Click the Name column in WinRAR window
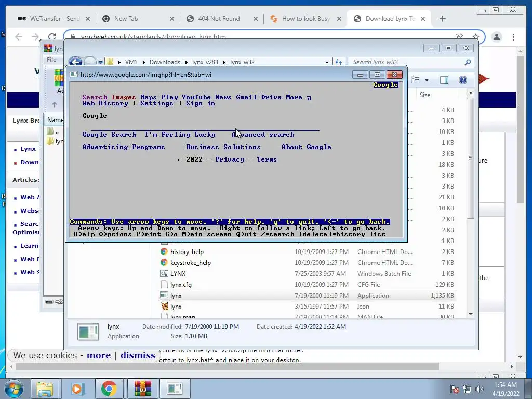Screen dimensions: 532x399 (55, 120)
